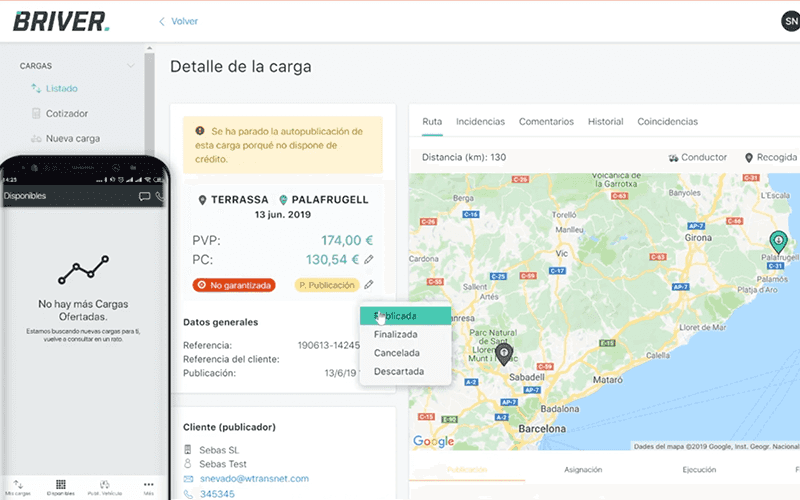Image resolution: width=800 pixels, height=500 pixels.
Task: Open the Comentarios tab
Action: 546,122
